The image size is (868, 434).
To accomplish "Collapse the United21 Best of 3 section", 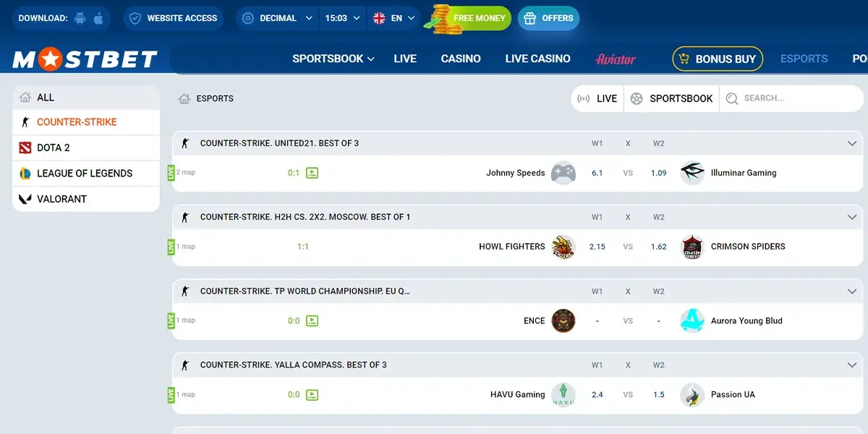I will tap(851, 143).
